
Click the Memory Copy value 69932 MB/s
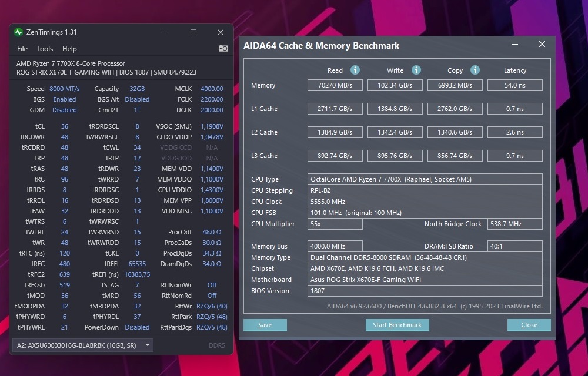point(455,85)
